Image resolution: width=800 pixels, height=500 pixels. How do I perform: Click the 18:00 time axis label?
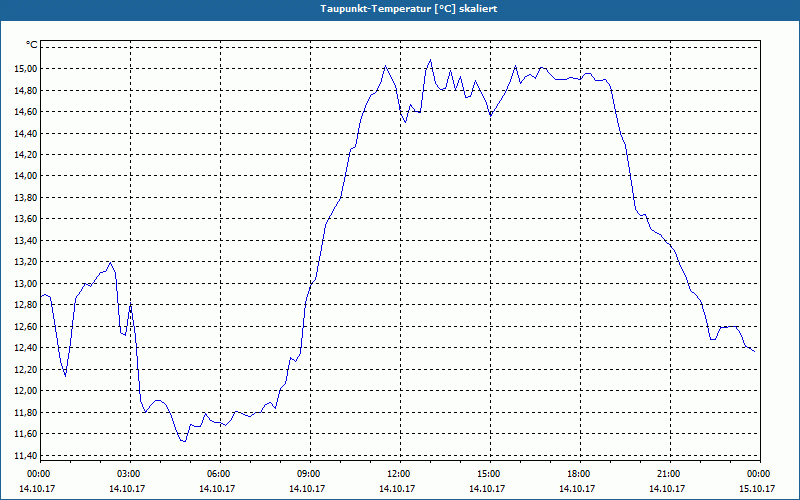click(x=580, y=474)
